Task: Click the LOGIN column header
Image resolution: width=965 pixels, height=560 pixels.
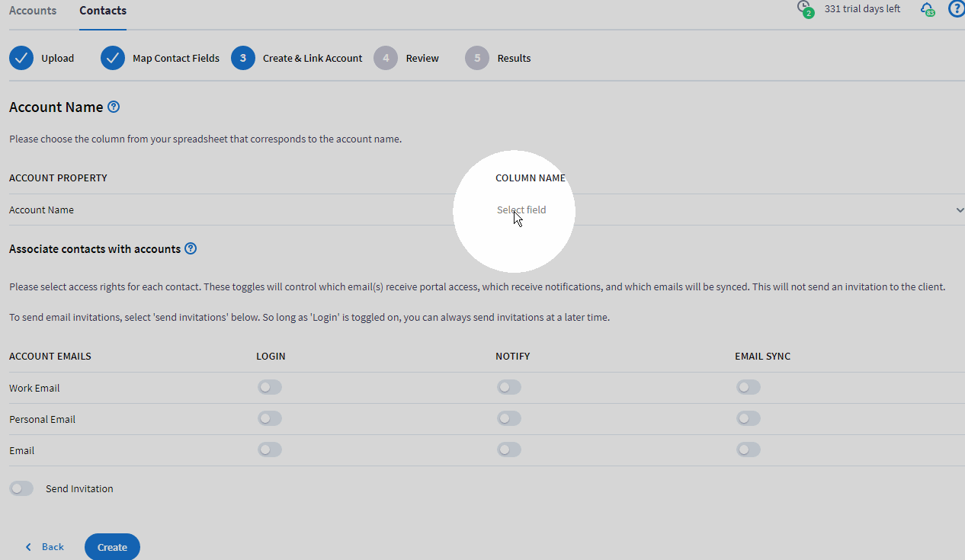Action: (x=271, y=356)
